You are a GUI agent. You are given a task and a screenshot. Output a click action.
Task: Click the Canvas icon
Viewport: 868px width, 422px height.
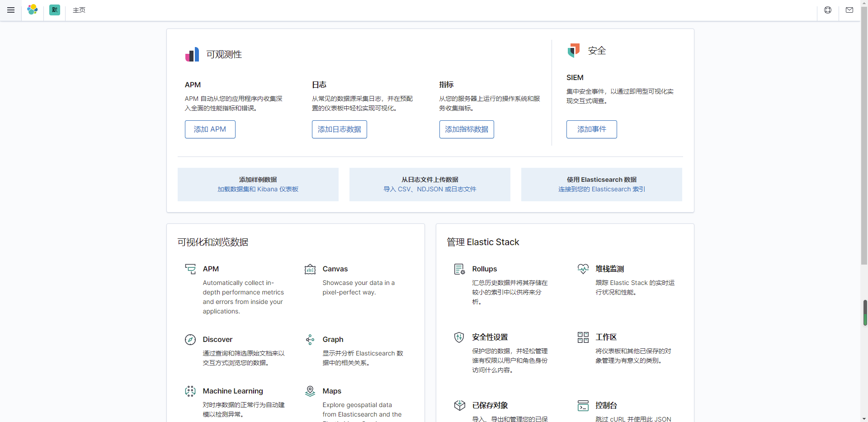tap(310, 269)
